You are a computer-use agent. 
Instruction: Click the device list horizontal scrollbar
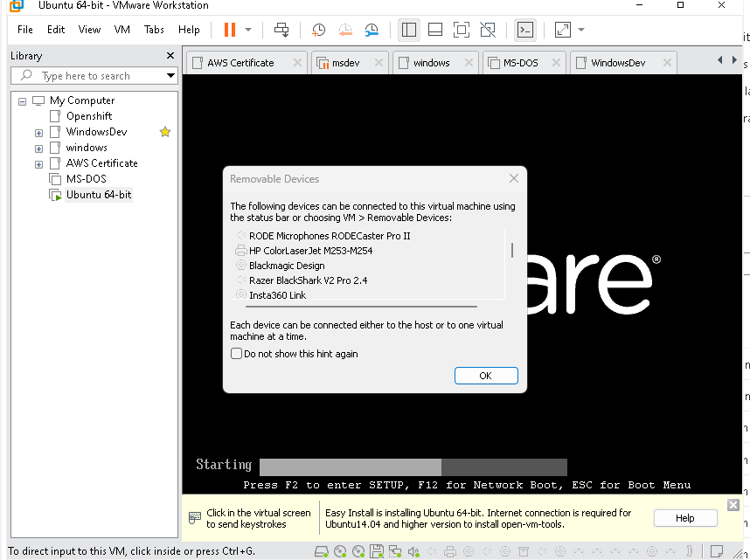[x=361, y=306]
